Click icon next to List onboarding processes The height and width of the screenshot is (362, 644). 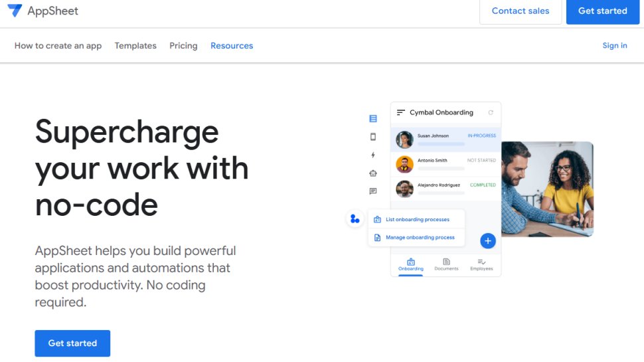click(377, 219)
